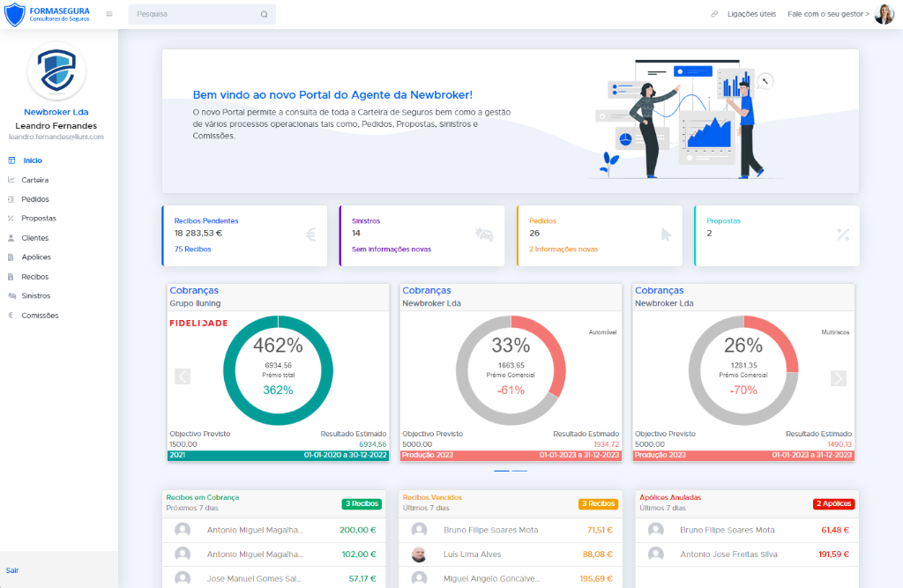Click the green 3 Recibos badge
Viewport: 903px width, 588px height.
(x=362, y=504)
